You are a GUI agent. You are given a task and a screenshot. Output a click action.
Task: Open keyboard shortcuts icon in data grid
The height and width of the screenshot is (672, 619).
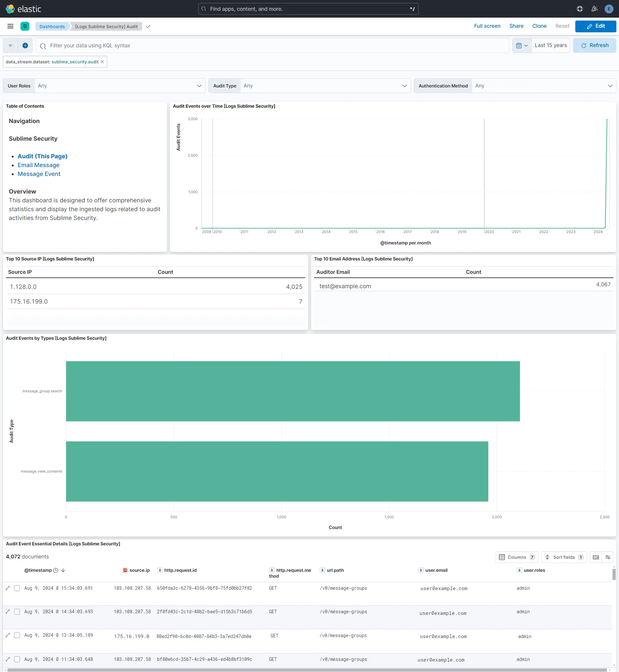point(596,557)
